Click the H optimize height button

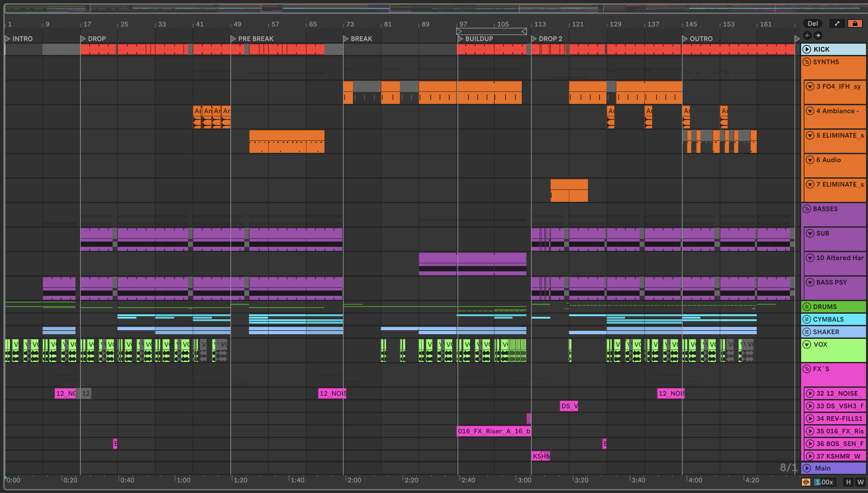coord(848,482)
